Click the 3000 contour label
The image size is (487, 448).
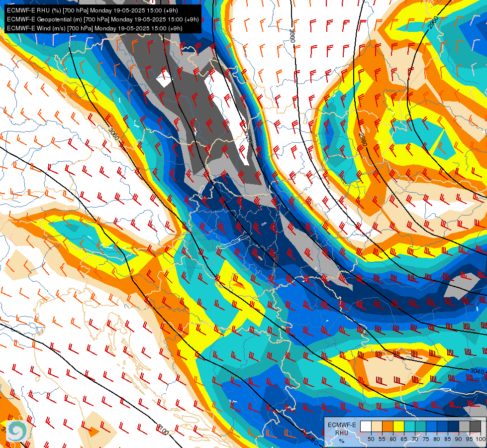pyautogui.click(x=292, y=36)
